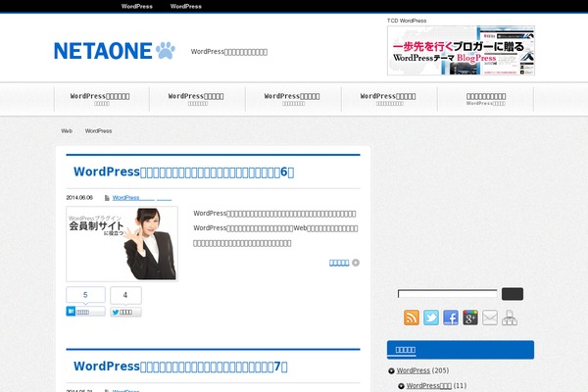Open the WordPress (205) category link
This screenshot has width=588, height=392.
[x=414, y=370]
